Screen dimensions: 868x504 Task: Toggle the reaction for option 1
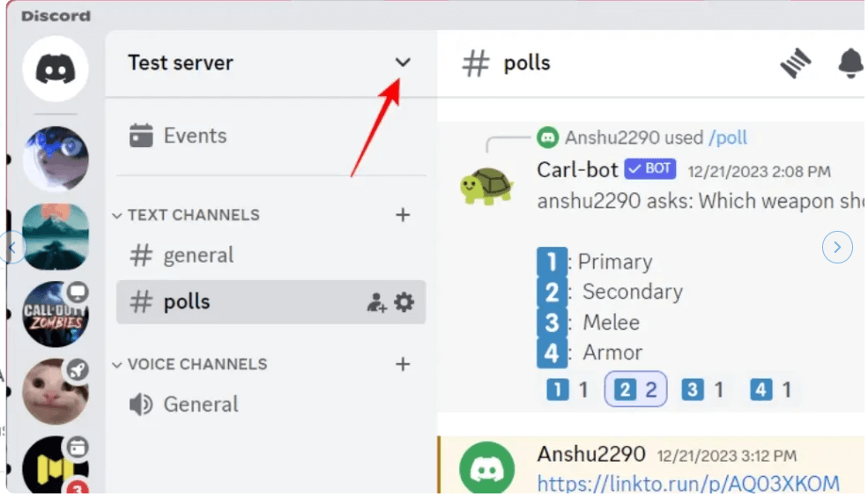coord(567,389)
